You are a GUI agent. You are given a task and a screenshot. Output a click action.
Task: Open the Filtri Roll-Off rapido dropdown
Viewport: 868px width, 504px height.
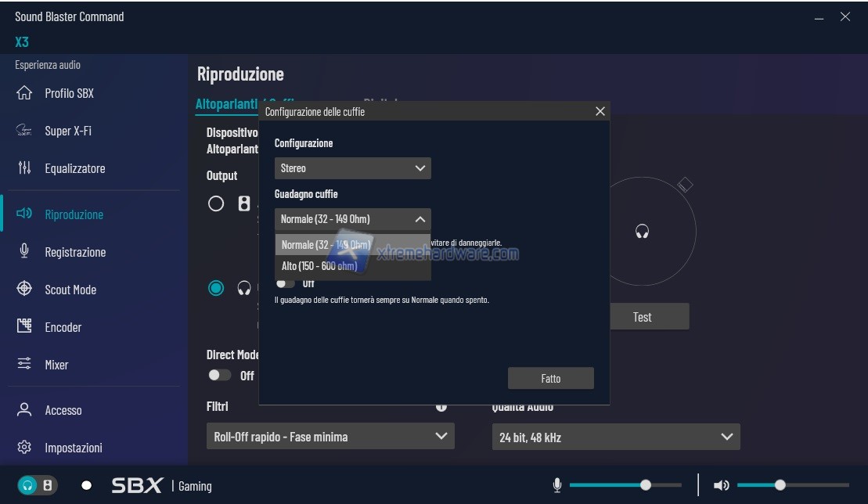[x=330, y=437]
